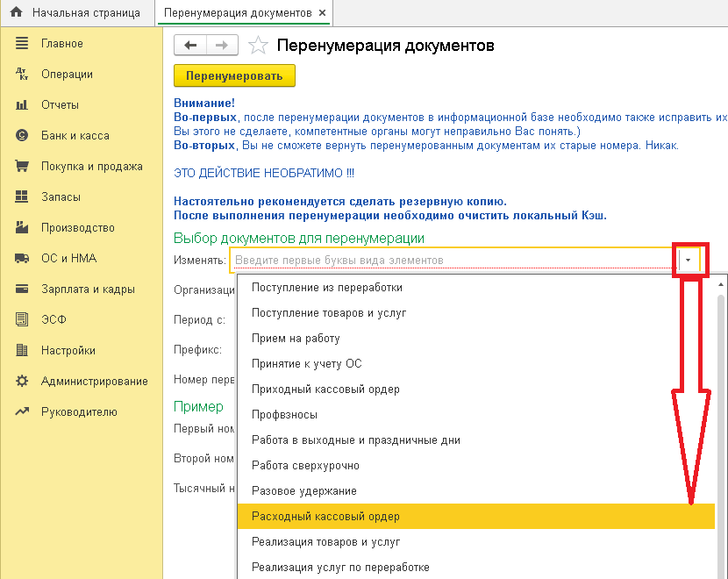Click the Производство factory icon
Image resolution: width=728 pixels, height=579 pixels.
(x=22, y=228)
